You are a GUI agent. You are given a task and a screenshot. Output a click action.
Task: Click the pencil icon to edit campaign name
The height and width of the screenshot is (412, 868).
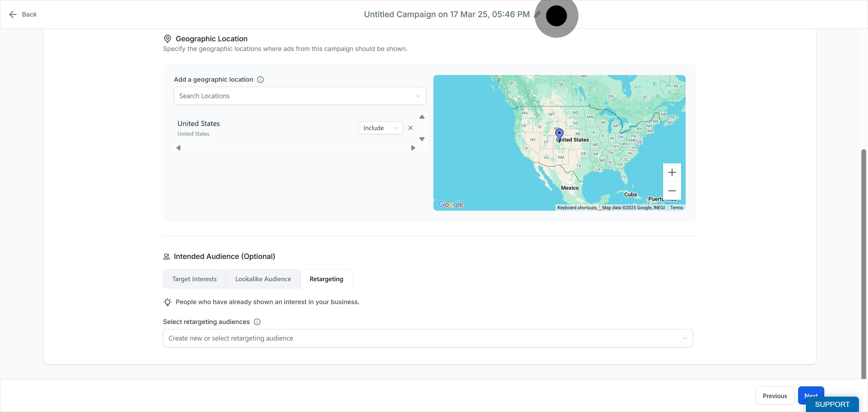pos(537,14)
